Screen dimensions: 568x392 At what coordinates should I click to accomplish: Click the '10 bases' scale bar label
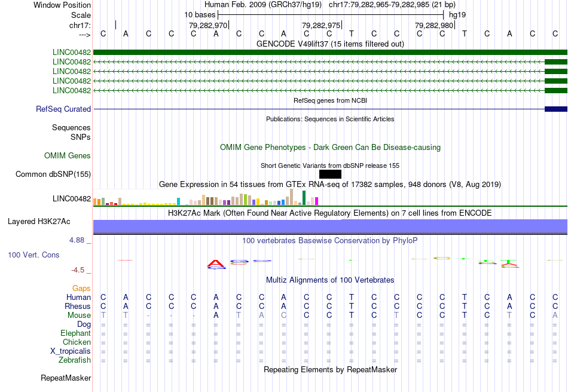tap(200, 15)
